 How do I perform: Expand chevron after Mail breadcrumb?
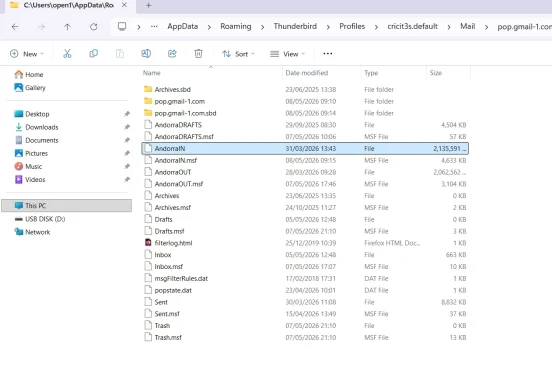tap(486, 27)
